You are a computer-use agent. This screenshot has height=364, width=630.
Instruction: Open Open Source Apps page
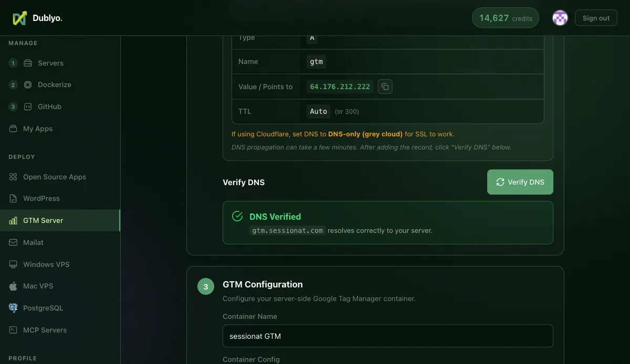tap(60, 177)
